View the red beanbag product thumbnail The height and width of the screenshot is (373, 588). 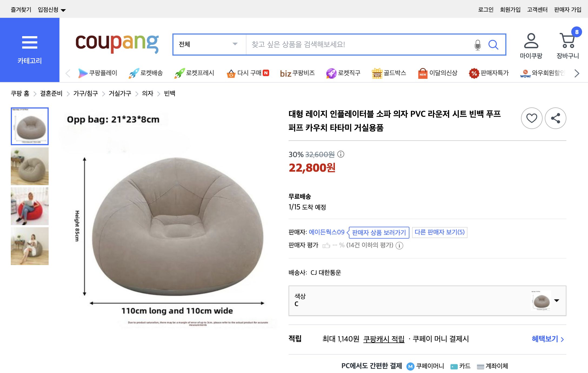point(30,206)
